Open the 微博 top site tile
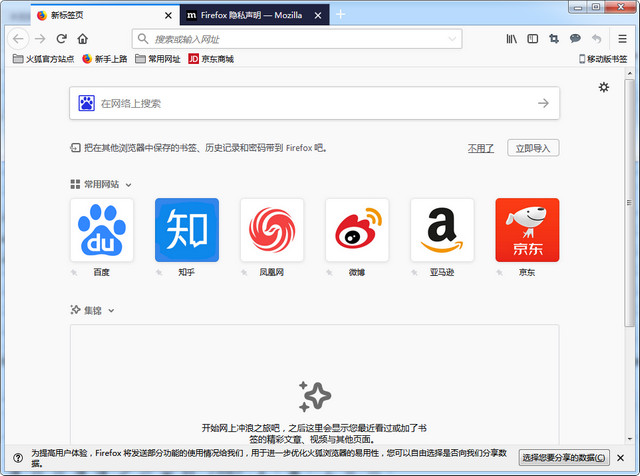This screenshot has height=476, width=640. [357, 230]
